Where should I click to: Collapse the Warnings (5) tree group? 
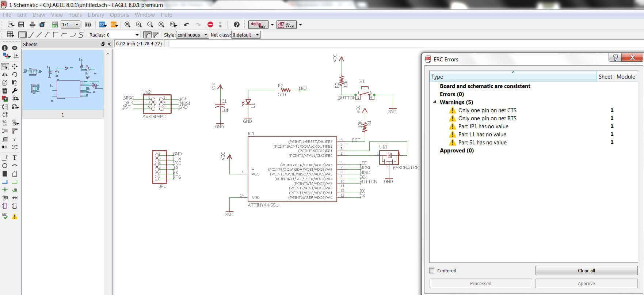(434, 102)
